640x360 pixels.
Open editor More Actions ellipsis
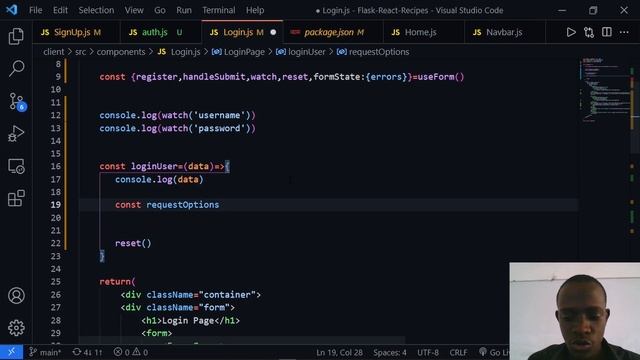click(624, 32)
